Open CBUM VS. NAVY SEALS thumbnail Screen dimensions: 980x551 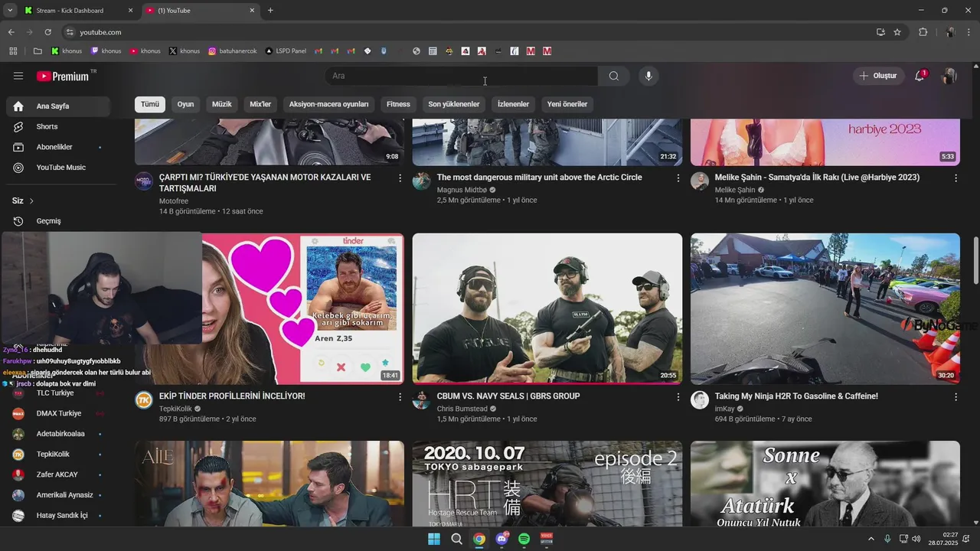tap(547, 308)
